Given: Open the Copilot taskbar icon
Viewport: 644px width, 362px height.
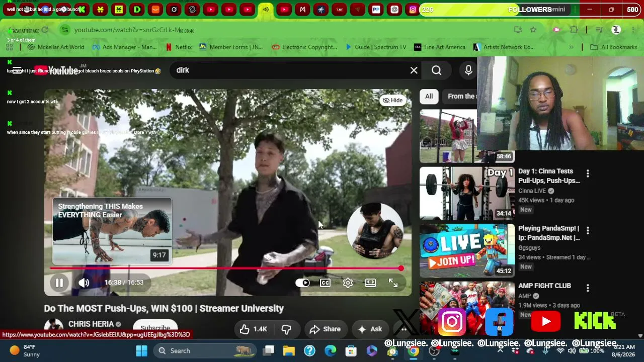Looking at the screenshot, I should (x=372, y=351).
